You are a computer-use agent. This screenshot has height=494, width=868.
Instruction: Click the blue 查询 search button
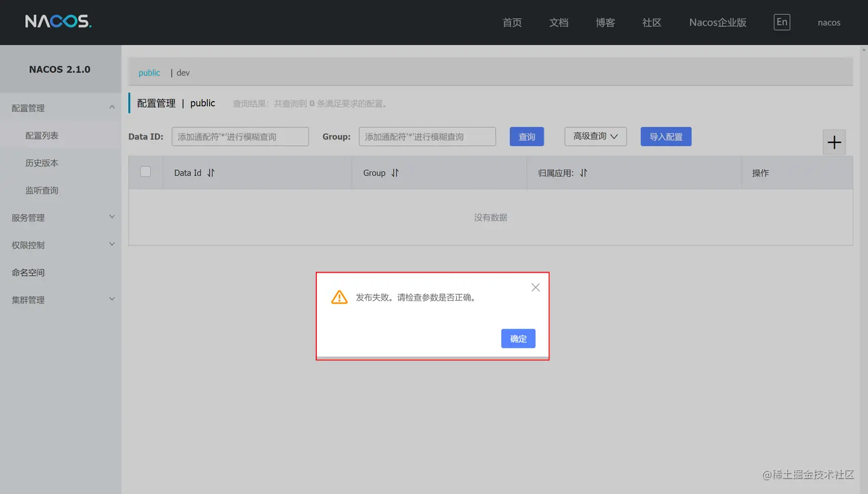click(526, 137)
